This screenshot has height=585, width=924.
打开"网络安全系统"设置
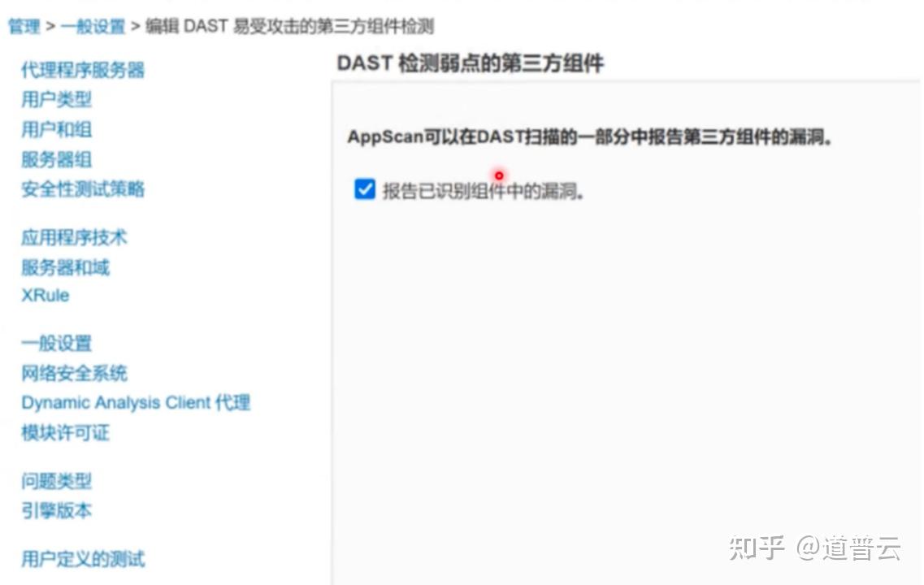click(73, 372)
